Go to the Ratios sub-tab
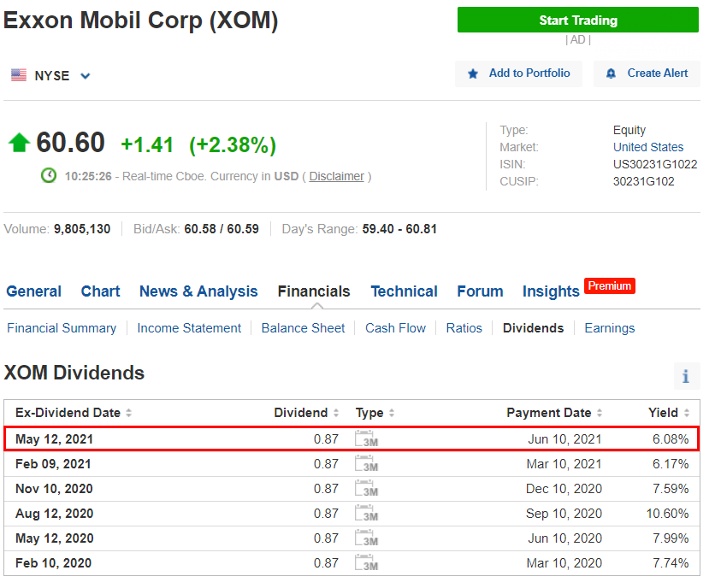715x588 pixels. [464, 328]
